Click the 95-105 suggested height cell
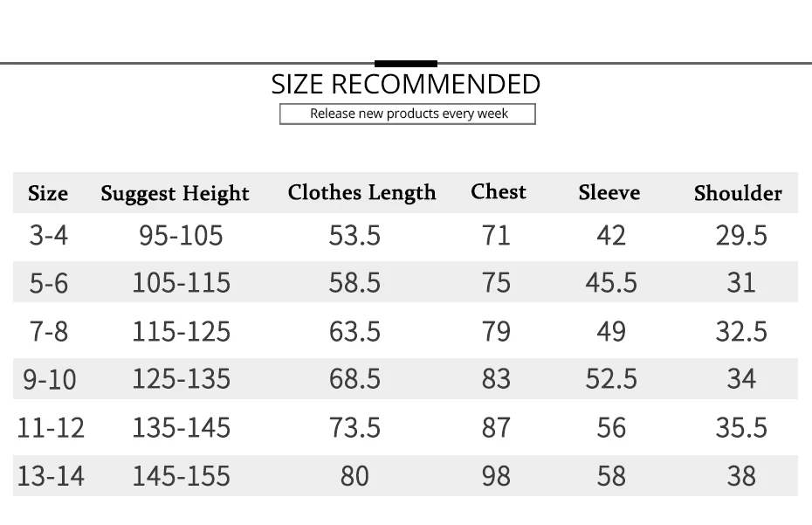The height and width of the screenshot is (525, 812). pyautogui.click(x=181, y=235)
